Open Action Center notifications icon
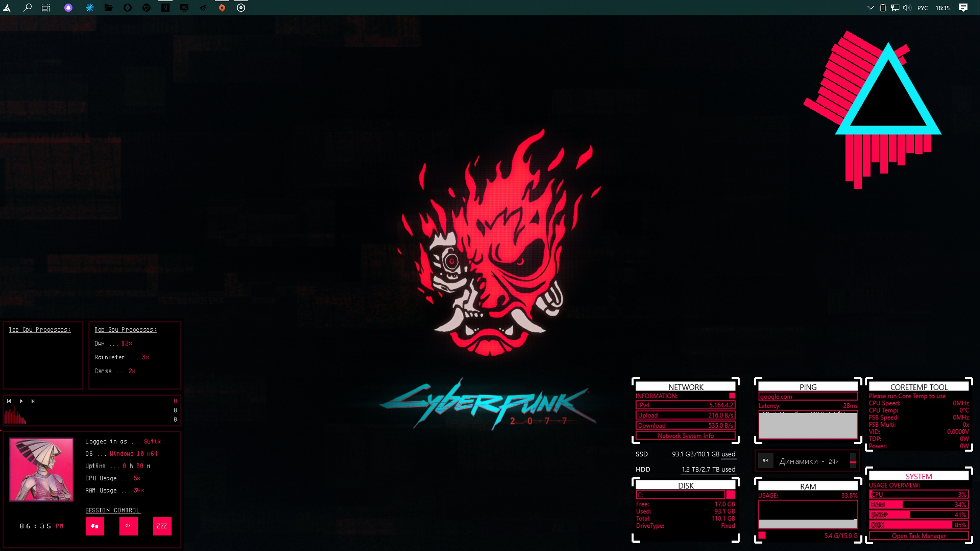The width and height of the screenshot is (980, 551). tap(964, 8)
